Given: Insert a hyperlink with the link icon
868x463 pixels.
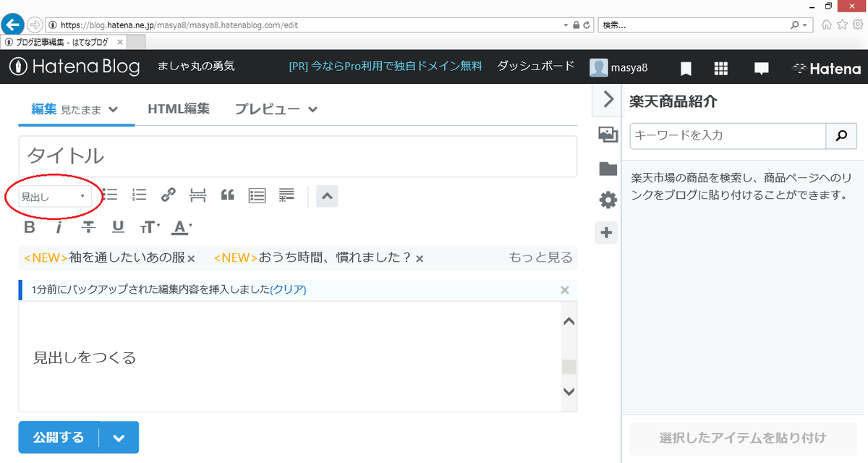Looking at the screenshot, I should coord(169,195).
